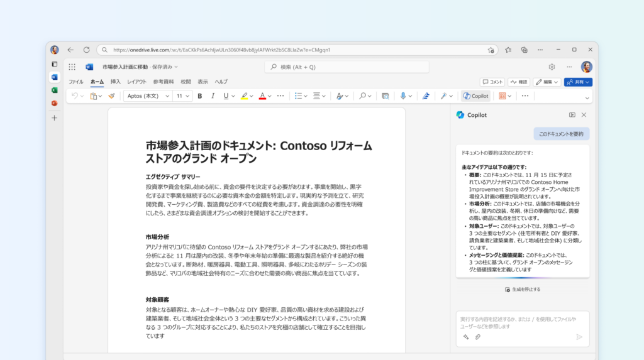Expand the ribbon display options chevron

pyautogui.click(x=587, y=98)
